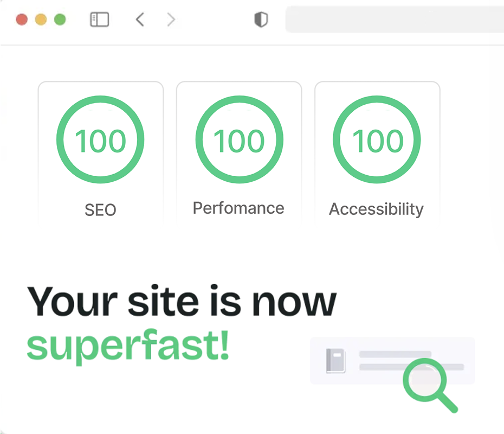Screen dimensions: 504x434
Task: Maximize the window with green button
Action: click(x=60, y=20)
